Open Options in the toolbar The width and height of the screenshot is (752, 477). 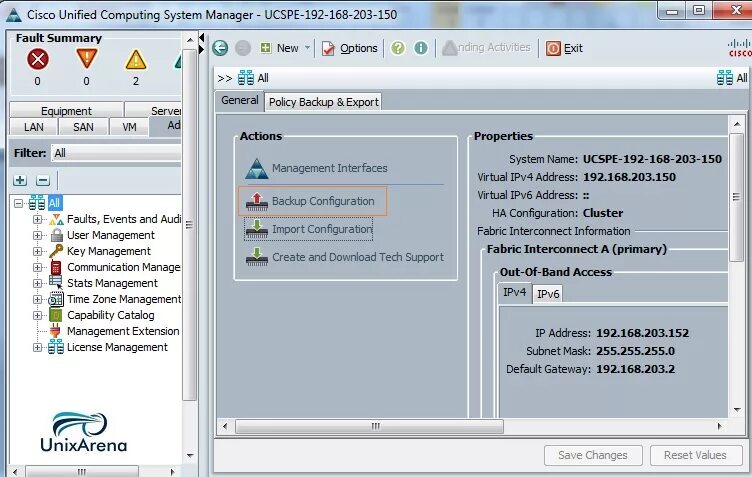(350, 48)
